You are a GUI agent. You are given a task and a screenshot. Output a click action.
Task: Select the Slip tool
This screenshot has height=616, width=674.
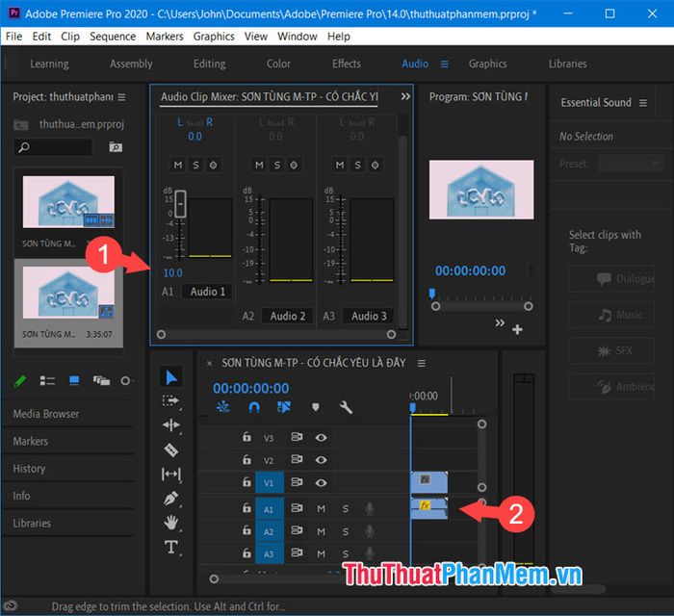point(171,475)
